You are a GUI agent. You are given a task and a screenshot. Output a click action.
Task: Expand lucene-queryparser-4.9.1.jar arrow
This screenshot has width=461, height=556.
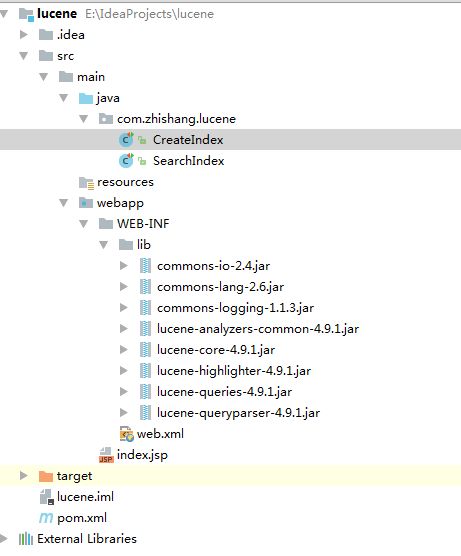[124, 412]
